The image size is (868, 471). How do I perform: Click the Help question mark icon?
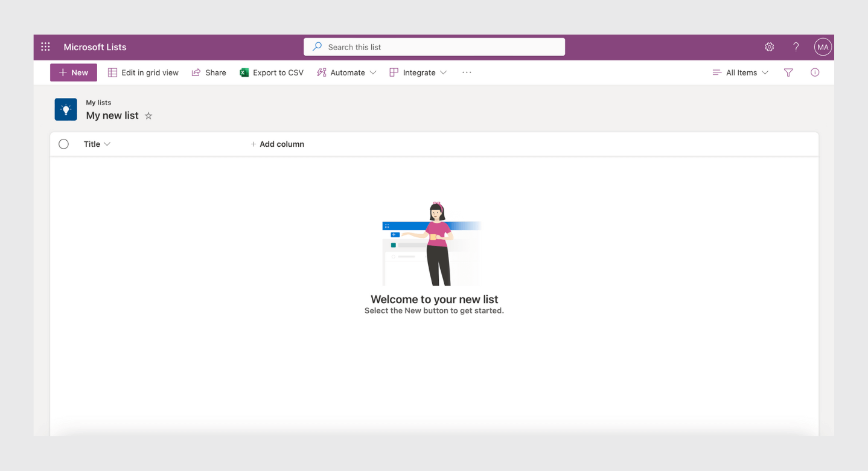[796, 46]
